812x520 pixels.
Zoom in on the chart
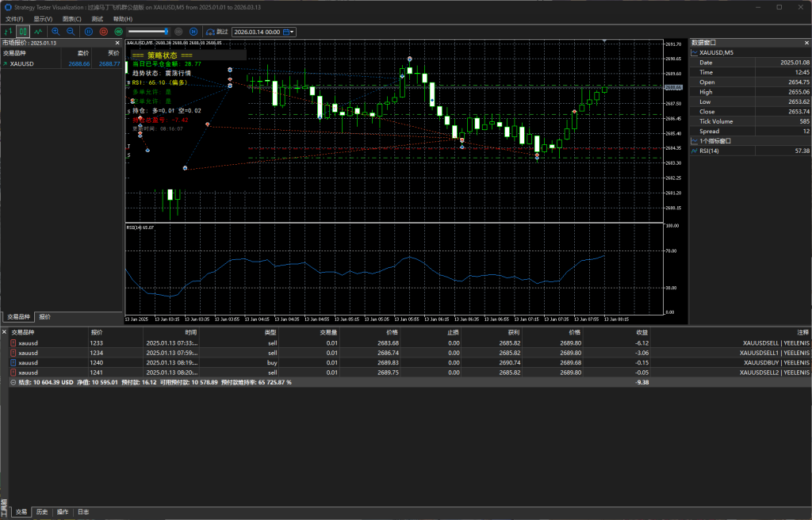(x=56, y=32)
